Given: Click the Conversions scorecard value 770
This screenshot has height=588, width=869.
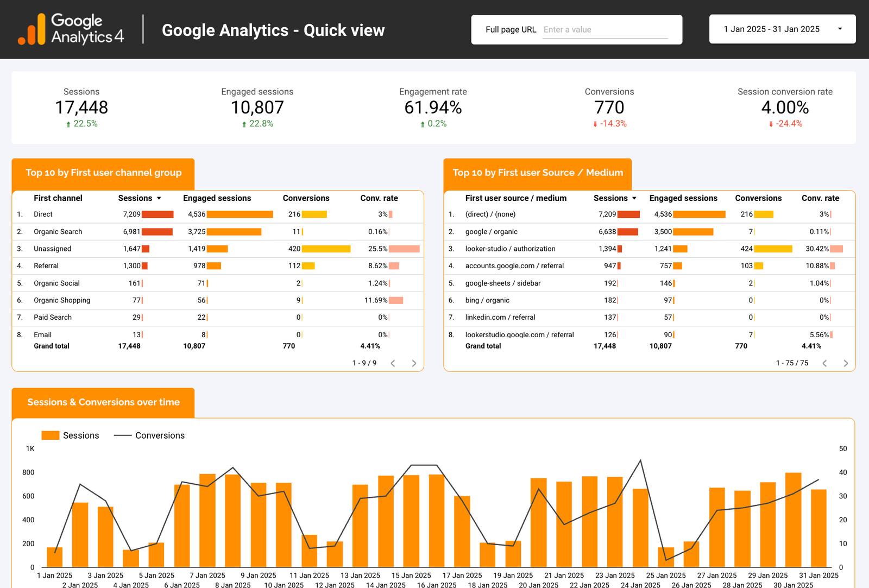Looking at the screenshot, I should coord(609,108).
